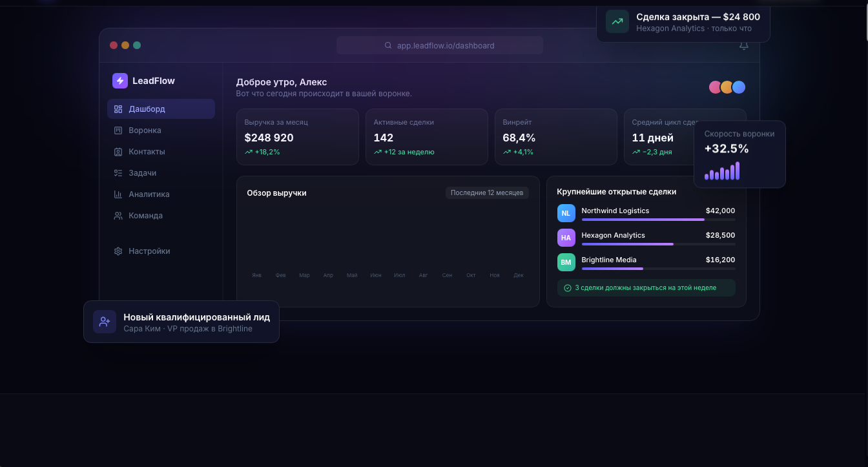Select the HA Hexagon Analytics badge
868x467 pixels.
click(x=566, y=238)
